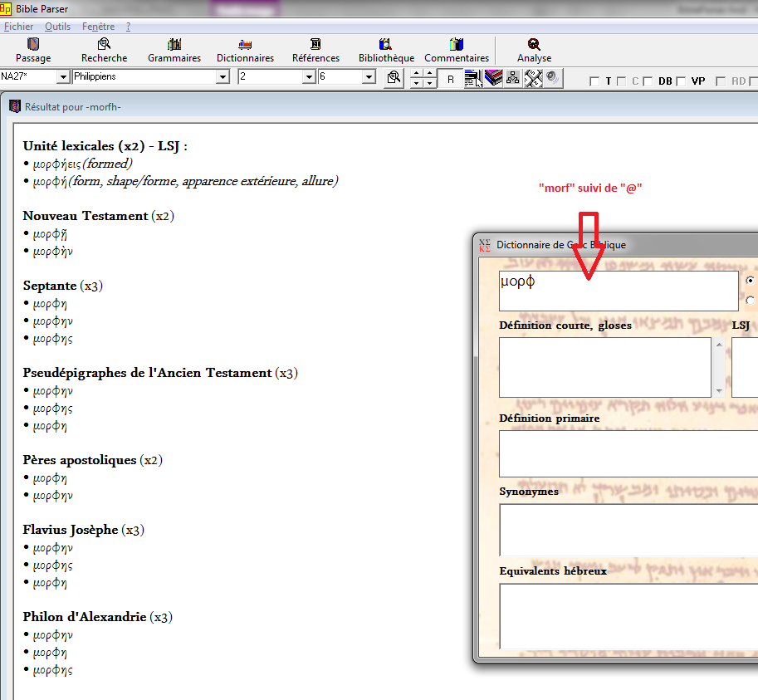Click the Septante (x3) heading
The width and height of the screenshot is (758, 700).
[x=63, y=286]
